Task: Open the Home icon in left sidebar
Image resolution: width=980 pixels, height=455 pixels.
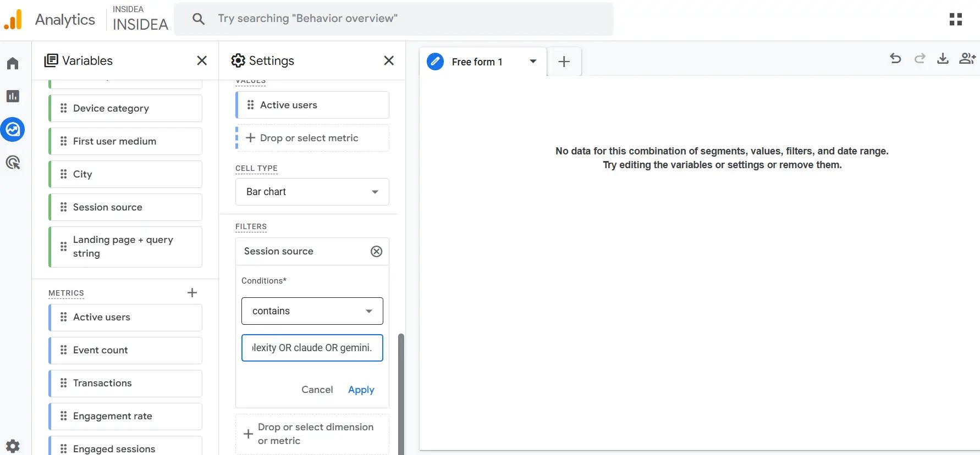Action: (13, 63)
